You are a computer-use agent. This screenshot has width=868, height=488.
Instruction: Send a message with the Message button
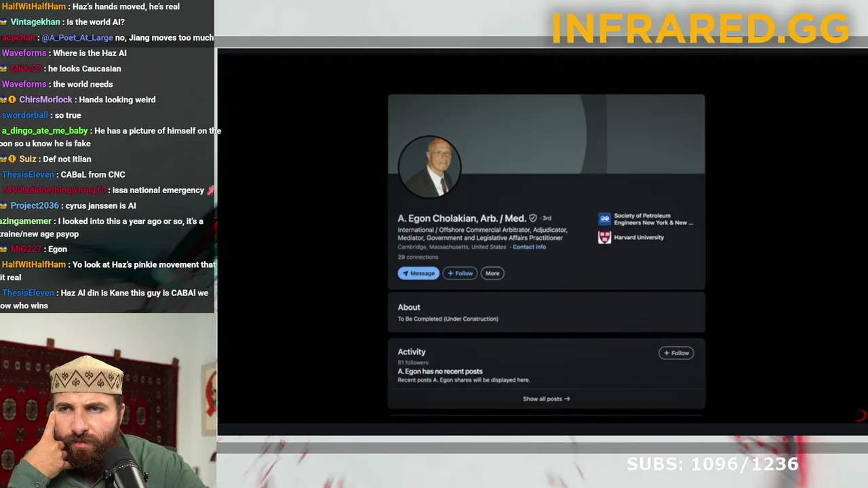coord(418,273)
